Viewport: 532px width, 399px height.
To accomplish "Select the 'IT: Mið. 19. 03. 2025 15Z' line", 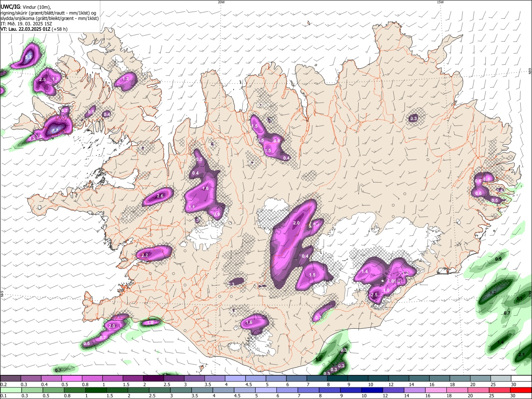I will 25,24.
